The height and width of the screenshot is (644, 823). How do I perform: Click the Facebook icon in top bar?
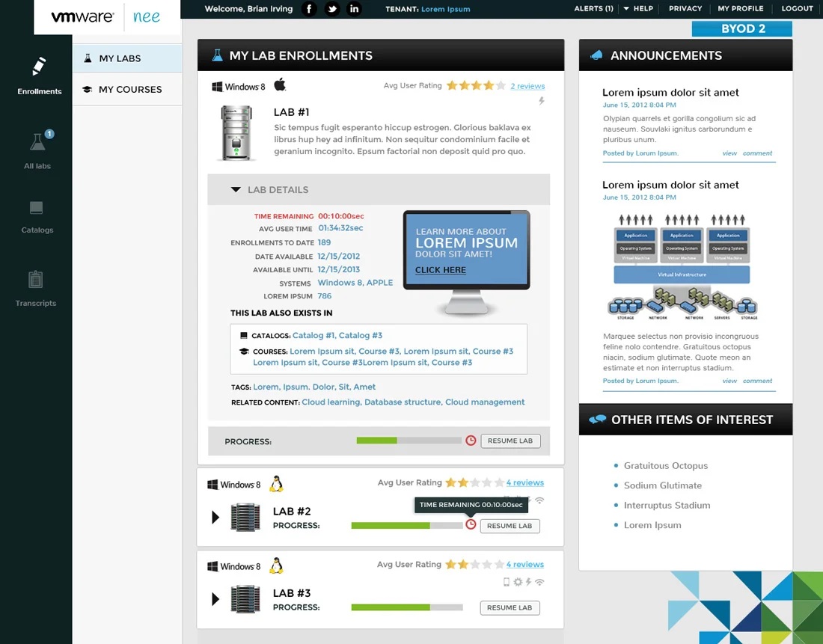click(x=309, y=9)
